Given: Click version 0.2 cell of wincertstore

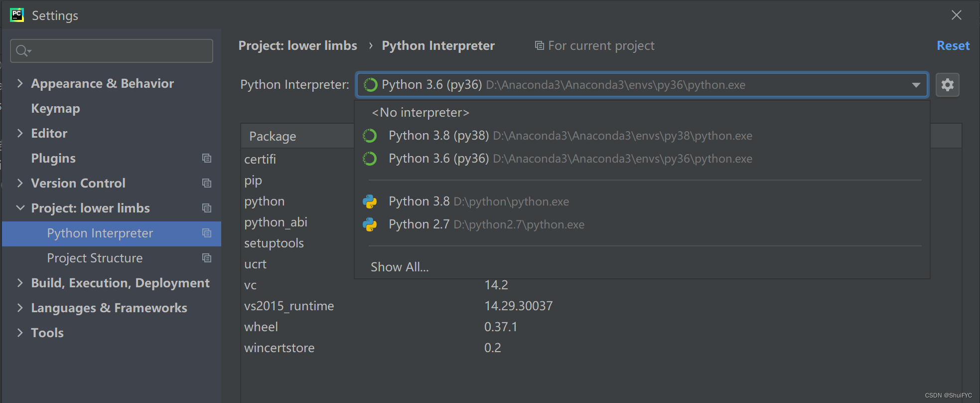Looking at the screenshot, I should coord(493,348).
